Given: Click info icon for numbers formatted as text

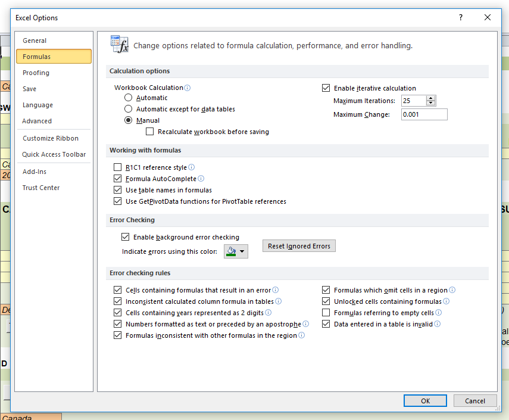Looking at the screenshot, I should pyautogui.click(x=306, y=324).
